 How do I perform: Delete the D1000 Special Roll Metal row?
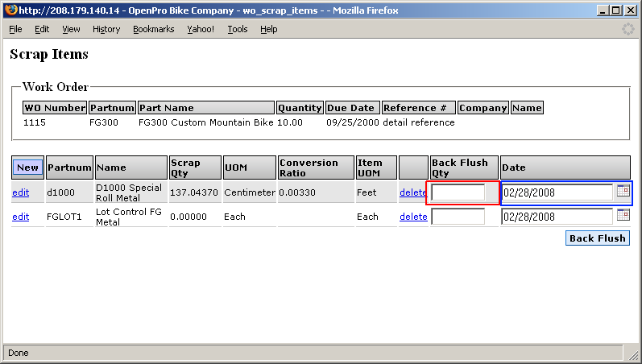[413, 192]
